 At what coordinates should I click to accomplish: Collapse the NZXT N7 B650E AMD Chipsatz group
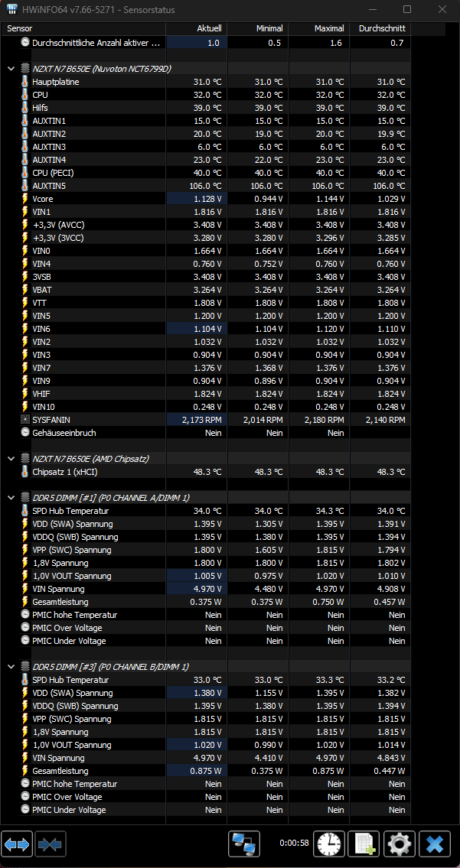[11, 458]
